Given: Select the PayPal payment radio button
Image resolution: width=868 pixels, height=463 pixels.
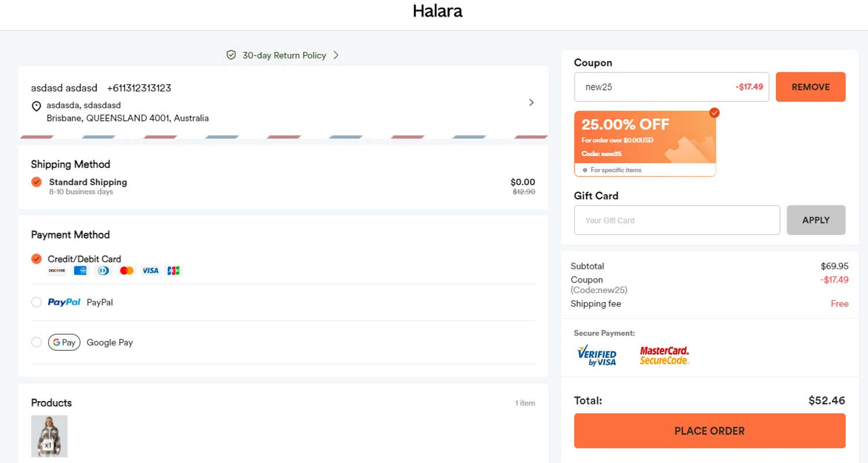Looking at the screenshot, I should pyautogui.click(x=36, y=302).
